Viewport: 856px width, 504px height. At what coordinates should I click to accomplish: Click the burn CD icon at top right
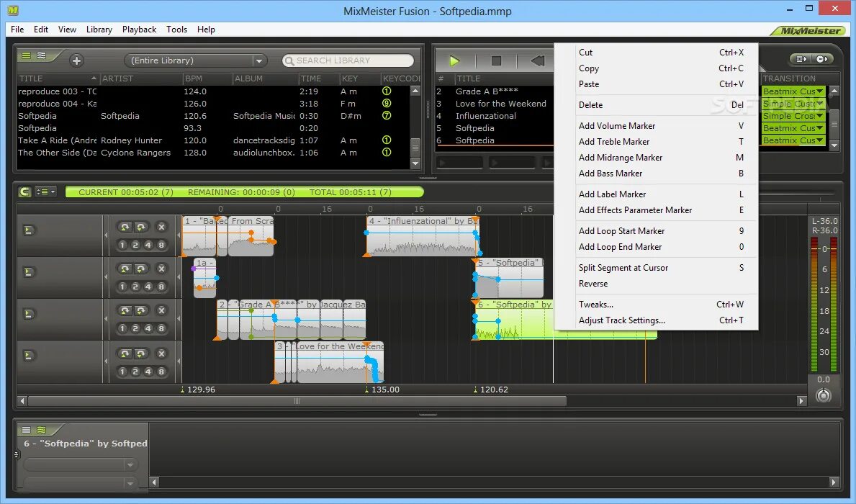click(x=821, y=59)
